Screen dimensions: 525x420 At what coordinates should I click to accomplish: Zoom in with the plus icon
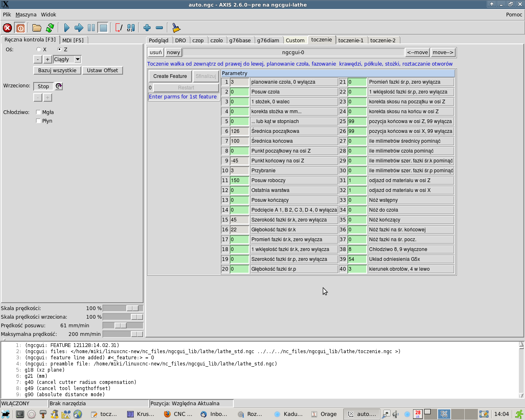point(147,28)
